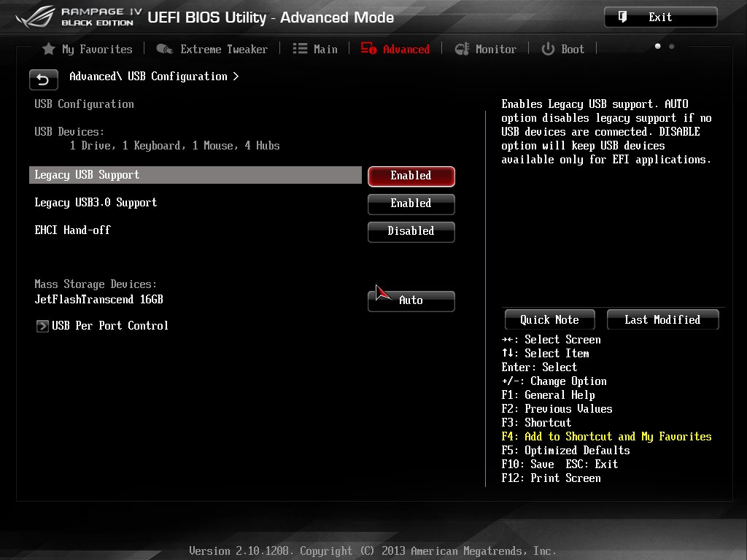Click the Advanced tab icon
Screen dimensions: 747x560
[x=368, y=49]
